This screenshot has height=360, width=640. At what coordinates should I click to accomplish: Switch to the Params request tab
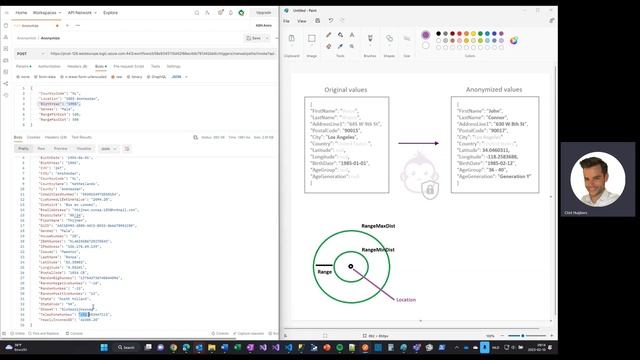pyautogui.click(x=23, y=66)
